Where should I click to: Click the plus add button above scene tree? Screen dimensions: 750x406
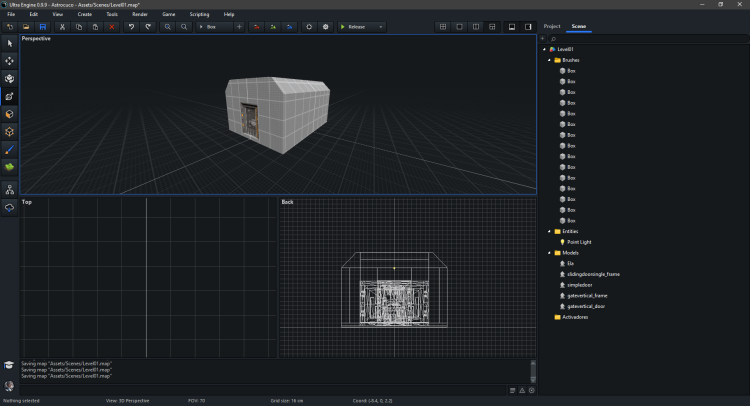[543, 38]
